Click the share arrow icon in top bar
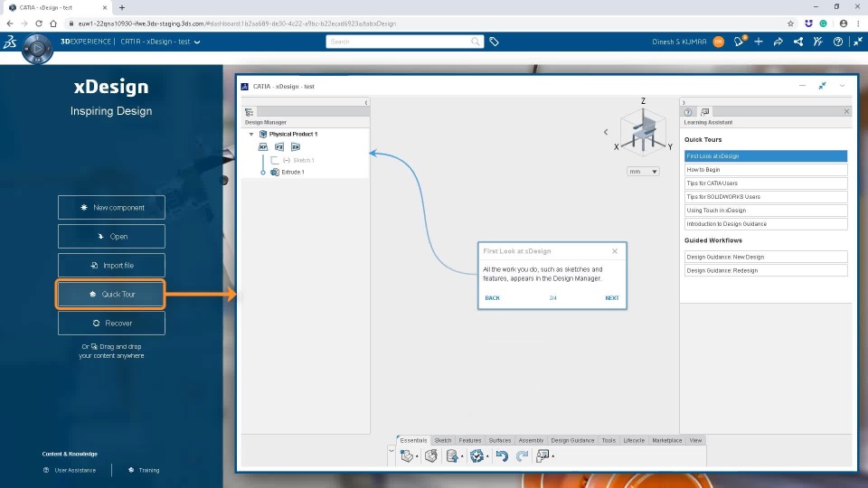The width and height of the screenshot is (868, 488). pos(778,42)
